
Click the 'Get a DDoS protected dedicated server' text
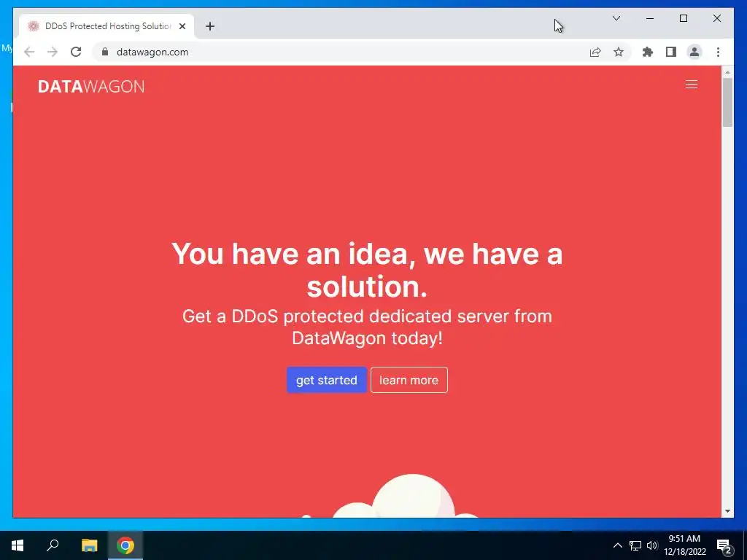(367, 327)
